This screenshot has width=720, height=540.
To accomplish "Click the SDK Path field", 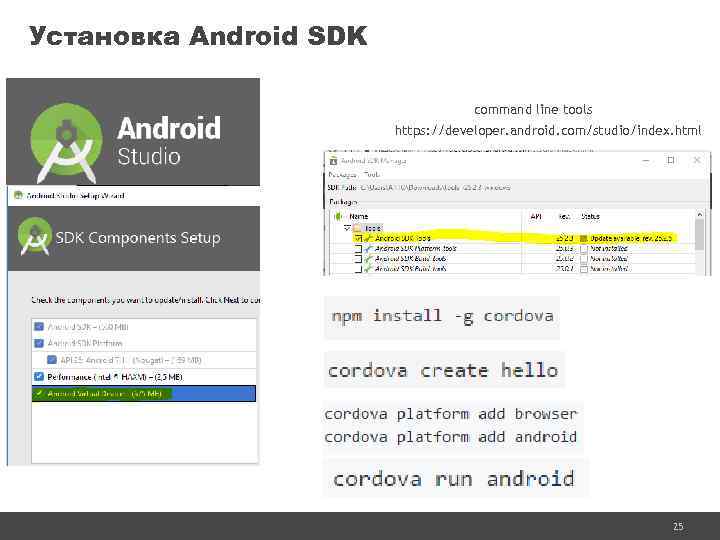I will (435, 187).
